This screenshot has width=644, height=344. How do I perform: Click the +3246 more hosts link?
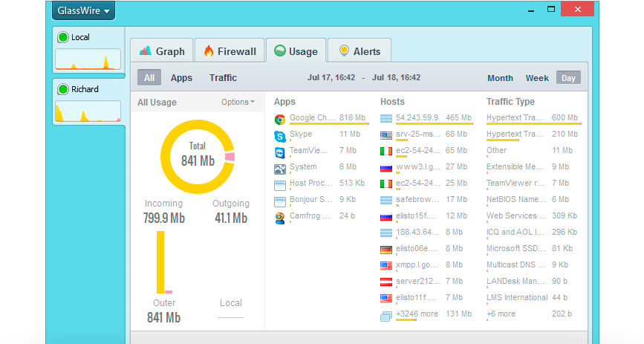[417, 314]
